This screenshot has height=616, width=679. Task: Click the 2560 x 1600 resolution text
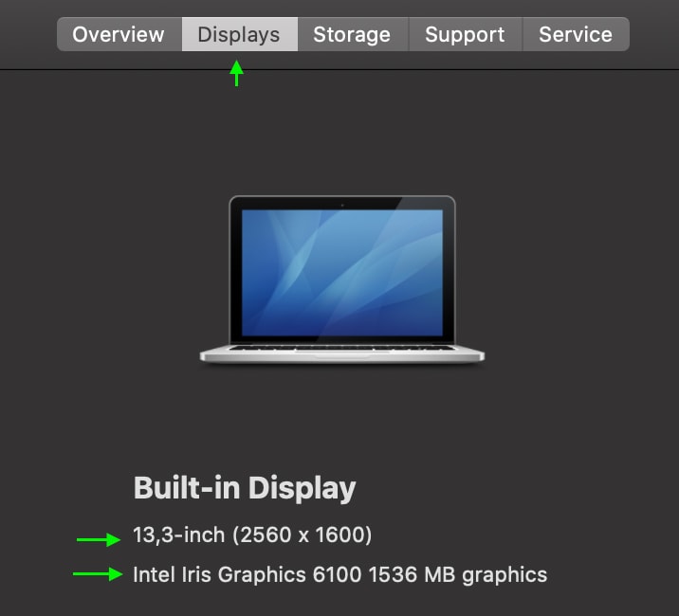point(303,534)
